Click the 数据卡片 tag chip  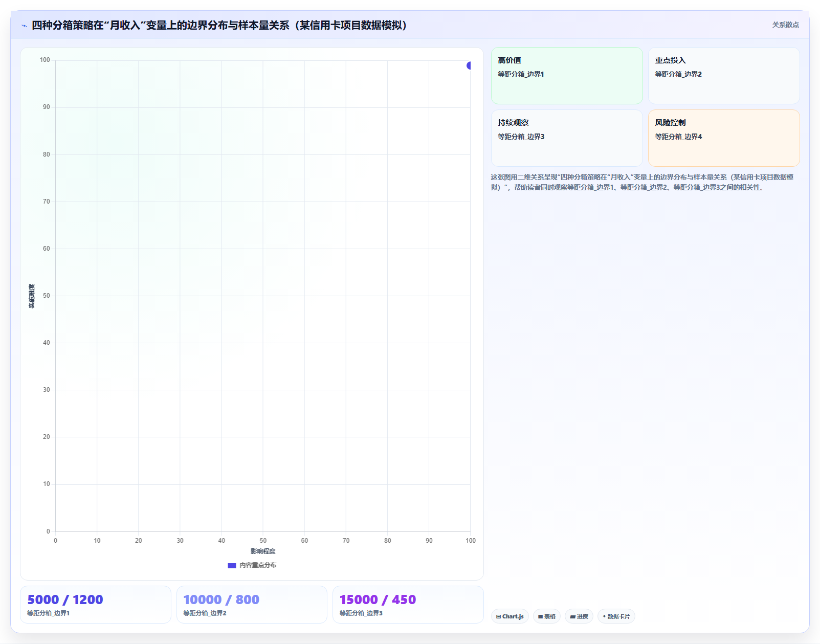616,616
